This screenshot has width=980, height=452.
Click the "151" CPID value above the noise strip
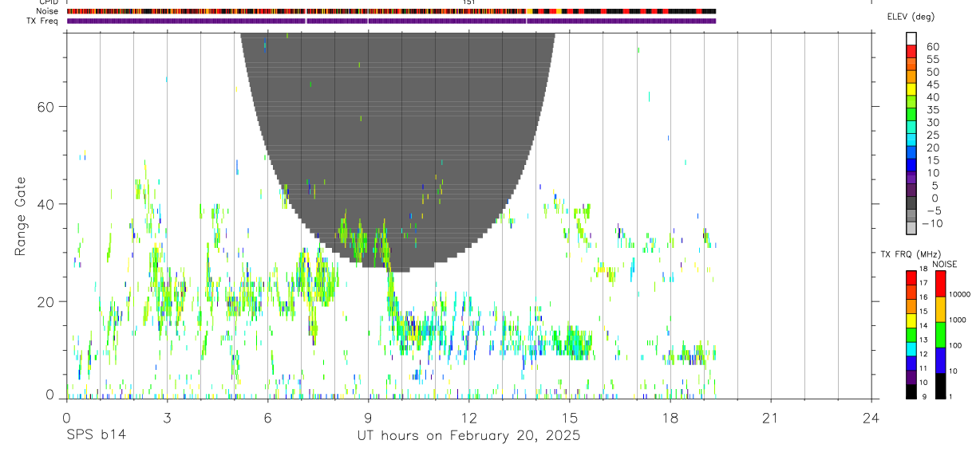tap(469, 2)
